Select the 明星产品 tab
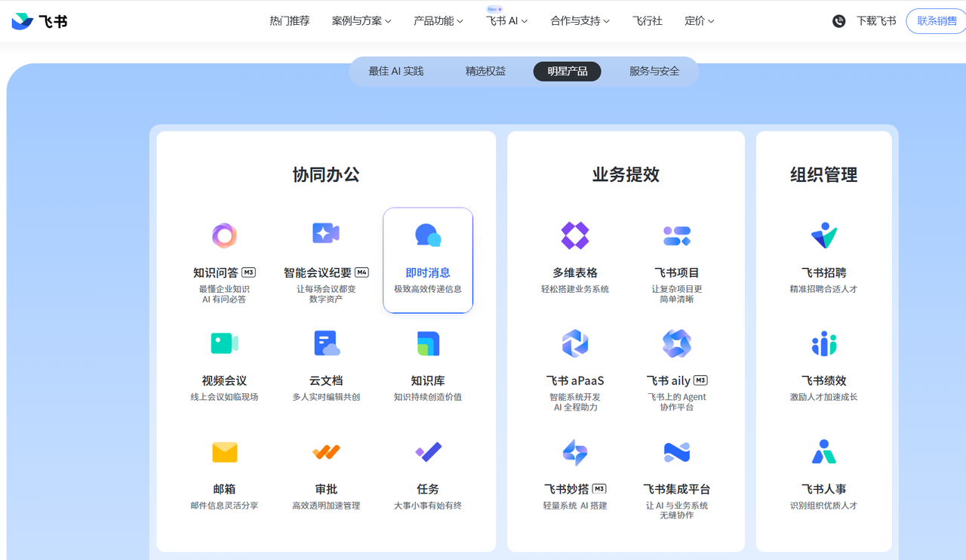The width and height of the screenshot is (966, 560). (x=568, y=72)
